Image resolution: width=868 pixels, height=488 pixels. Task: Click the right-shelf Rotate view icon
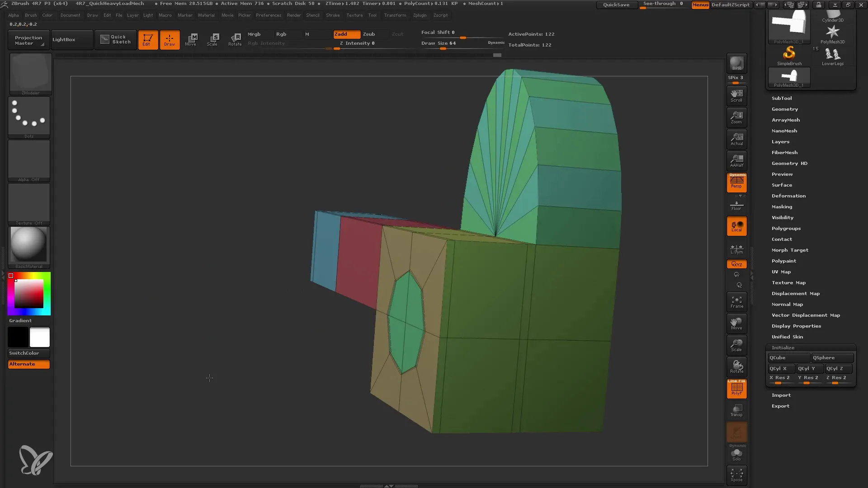(x=736, y=367)
